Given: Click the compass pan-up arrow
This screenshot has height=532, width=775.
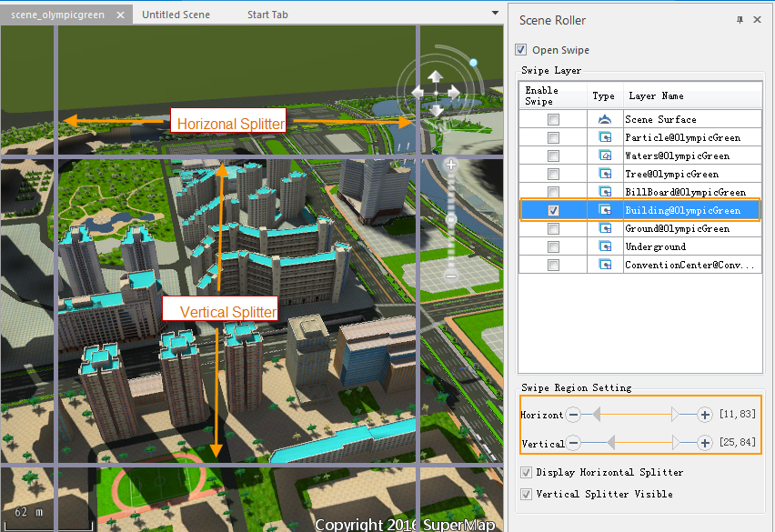Looking at the screenshot, I should 436,76.
